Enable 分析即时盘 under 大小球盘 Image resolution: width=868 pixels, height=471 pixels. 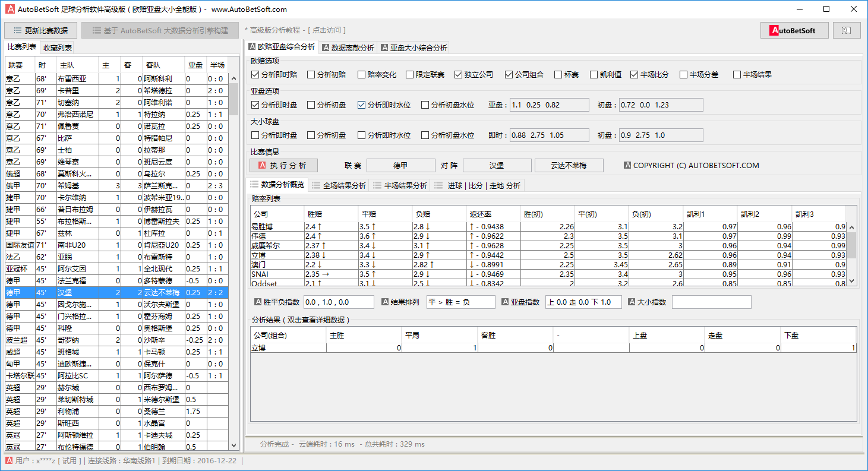255,135
